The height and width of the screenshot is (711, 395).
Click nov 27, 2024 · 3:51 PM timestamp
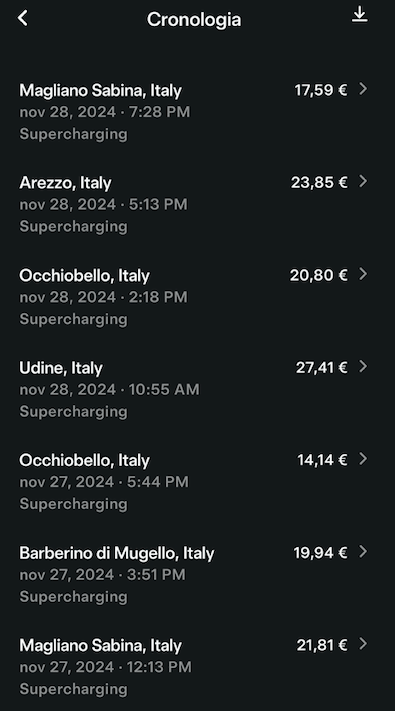click(102, 575)
